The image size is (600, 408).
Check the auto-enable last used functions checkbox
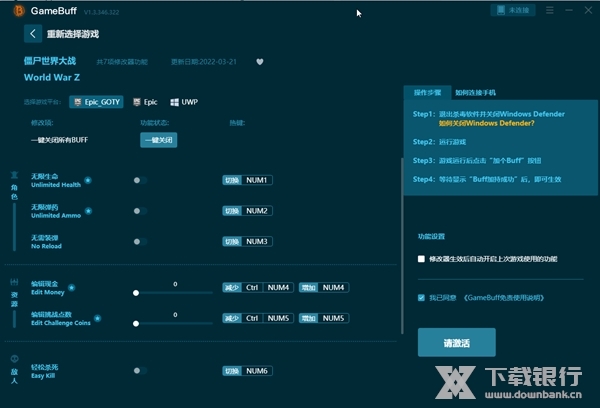click(x=422, y=258)
